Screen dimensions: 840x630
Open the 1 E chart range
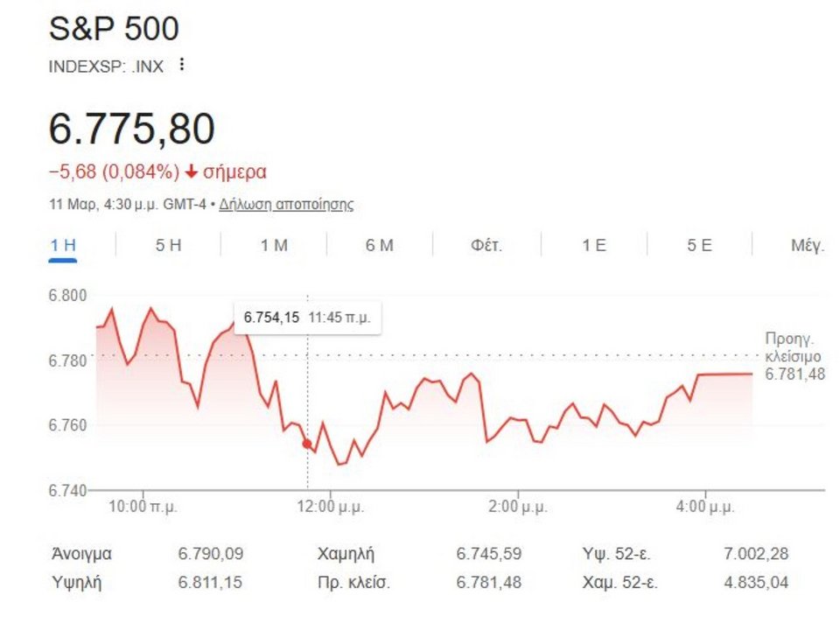[594, 246]
